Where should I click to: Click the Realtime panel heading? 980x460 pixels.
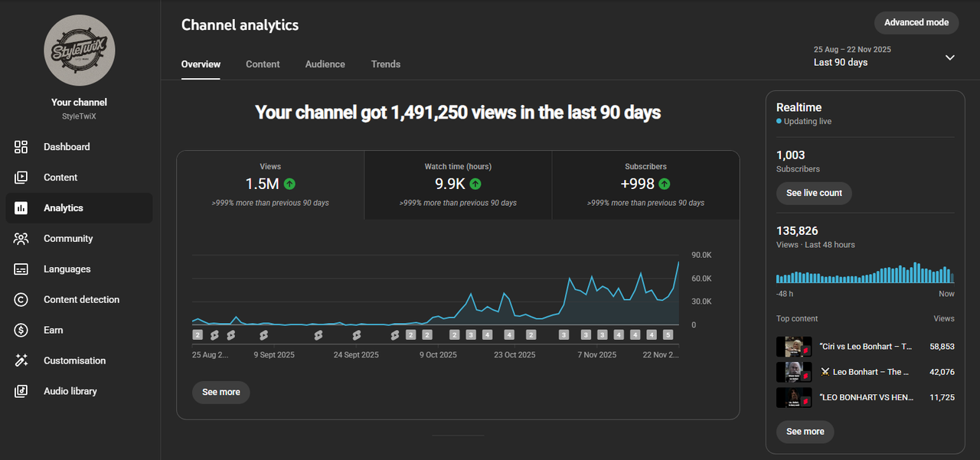(x=799, y=108)
